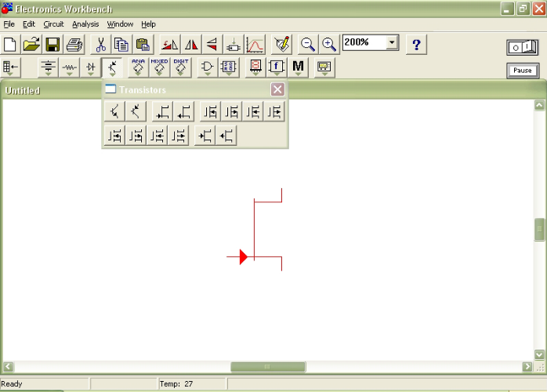Open the Mixed ICs parts bin

pos(159,67)
